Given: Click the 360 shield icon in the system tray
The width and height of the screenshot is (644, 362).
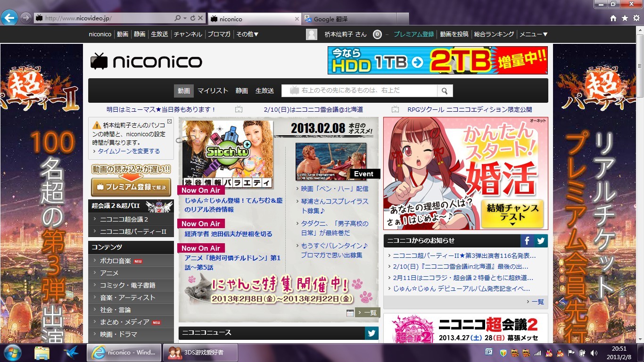Looking at the screenshot, I should click(x=503, y=353).
